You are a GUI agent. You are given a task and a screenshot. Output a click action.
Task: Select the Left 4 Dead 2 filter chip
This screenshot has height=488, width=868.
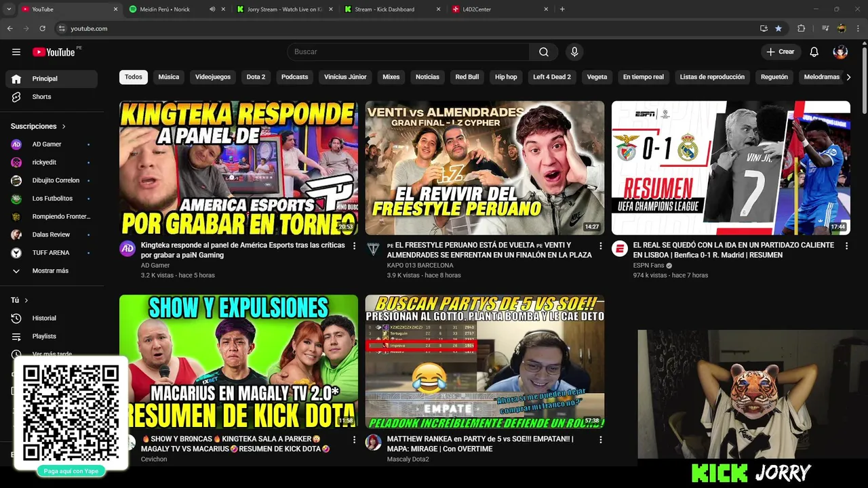(552, 77)
